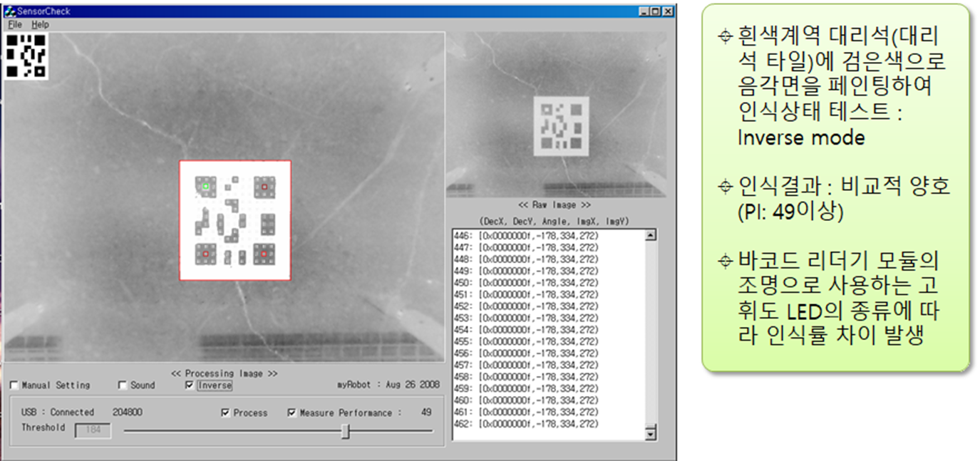The width and height of the screenshot is (980, 461).
Task: Click the '(DecX, DecY, Angle, ImgX, ImgY)' header
Action: point(555,222)
